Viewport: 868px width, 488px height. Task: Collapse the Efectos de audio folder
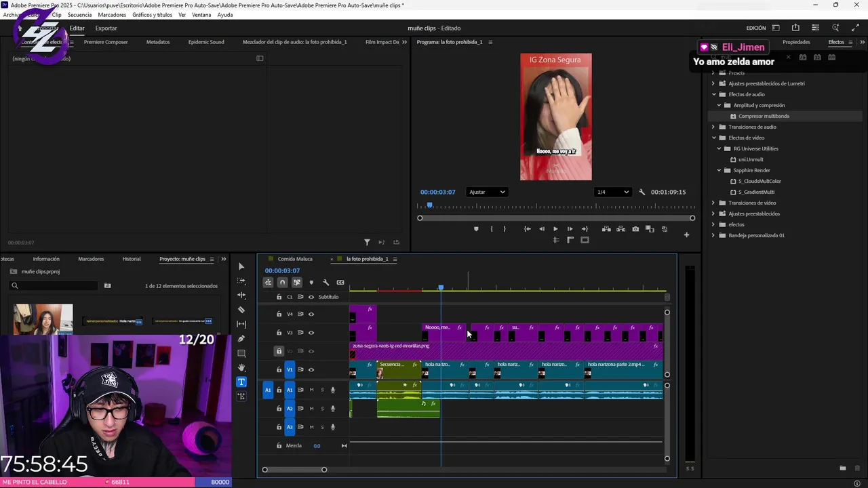point(713,94)
